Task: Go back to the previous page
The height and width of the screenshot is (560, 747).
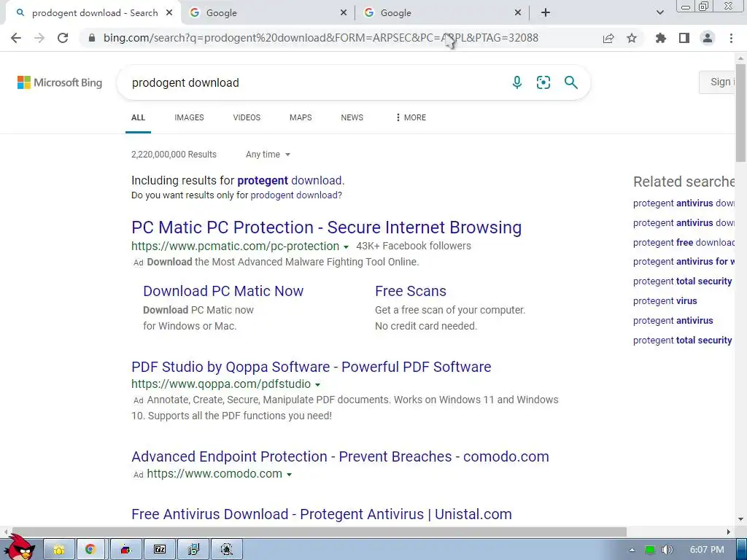Action: tap(16, 38)
